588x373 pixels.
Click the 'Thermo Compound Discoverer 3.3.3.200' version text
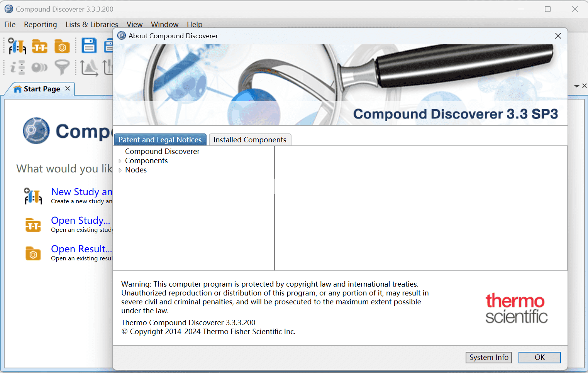tap(188, 322)
